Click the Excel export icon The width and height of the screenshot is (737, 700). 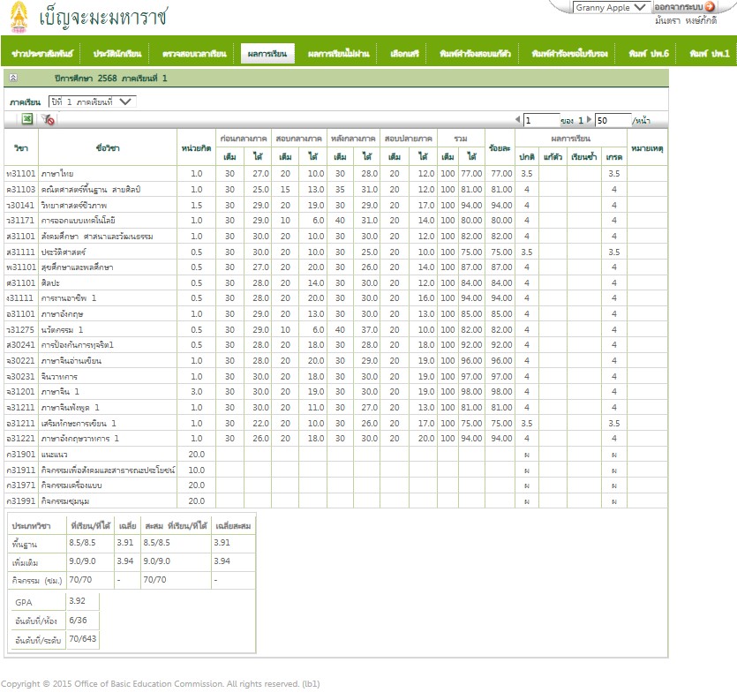[x=27, y=119]
